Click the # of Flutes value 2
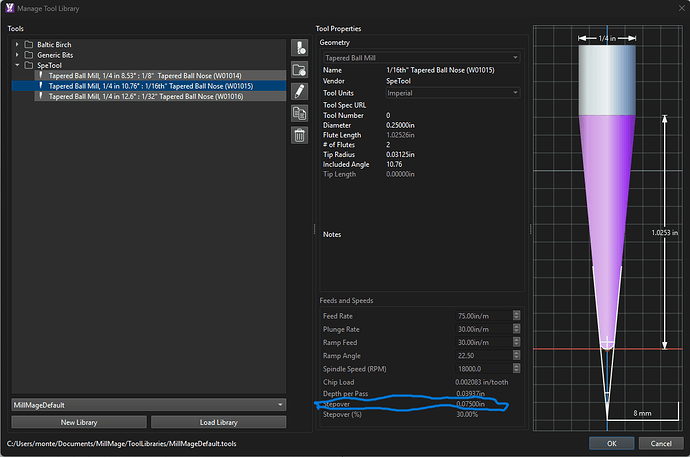This screenshot has width=690, height=457. coord(388,145)
